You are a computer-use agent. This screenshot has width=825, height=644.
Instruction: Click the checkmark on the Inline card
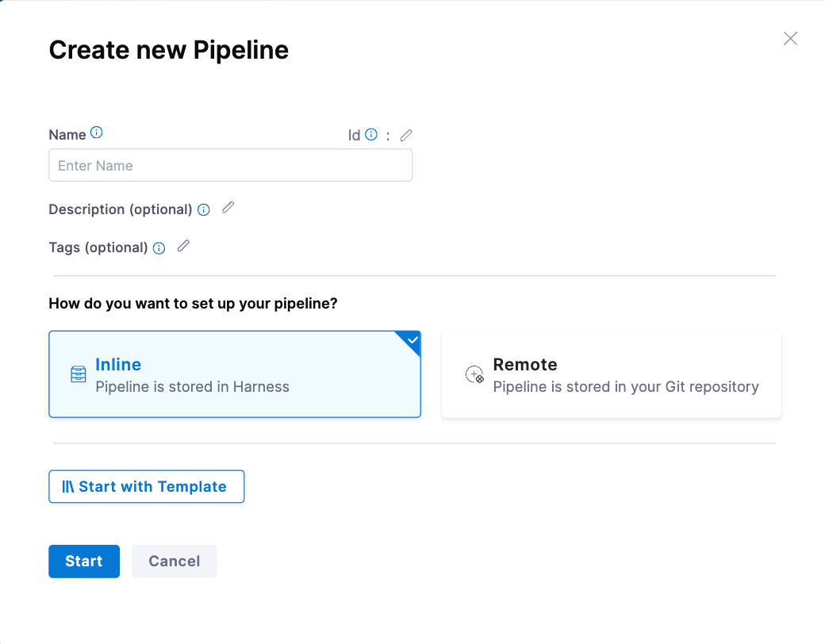[x=412, y=340]
